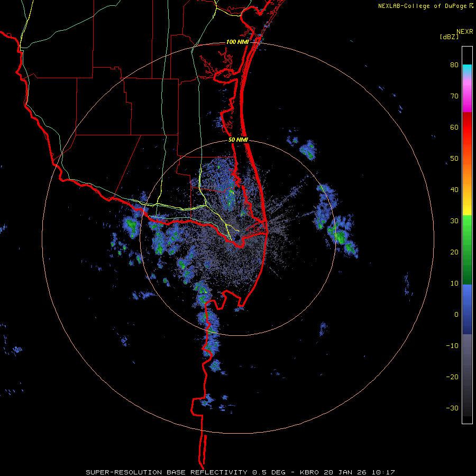Viewport: 476px width, 476px height.
Task: Click the [dBZ] unit label
Action: click(x=449, y=37)
